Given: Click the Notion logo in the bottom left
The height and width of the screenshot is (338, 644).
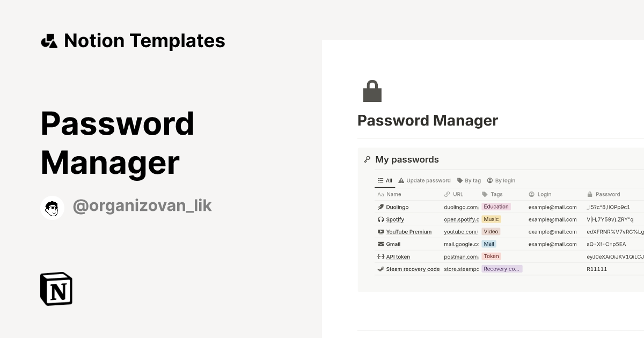Looking at the screenshot, I should pyautogui.click(x=56, y=289).
